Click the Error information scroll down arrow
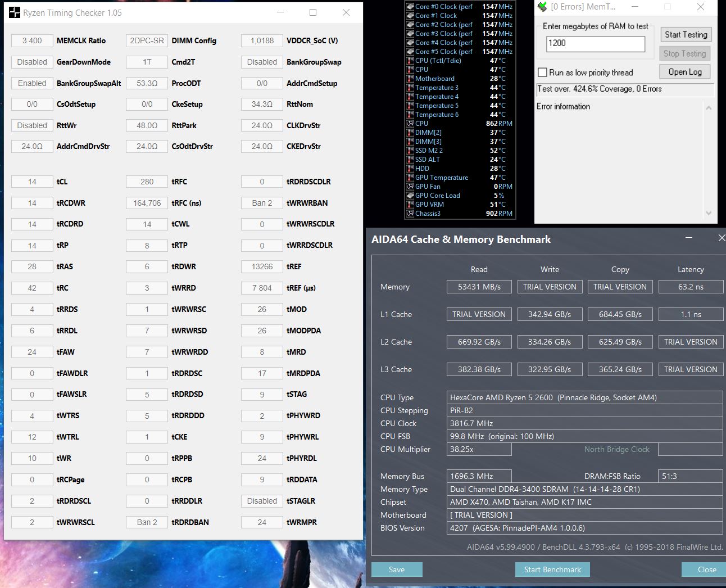 tap(709, 213)
